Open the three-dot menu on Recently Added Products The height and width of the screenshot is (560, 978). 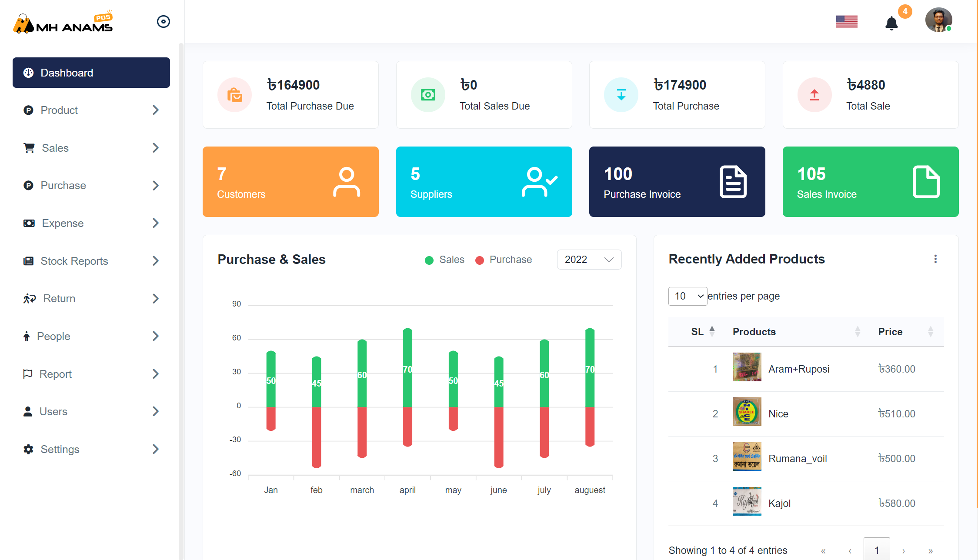point(935,259)
